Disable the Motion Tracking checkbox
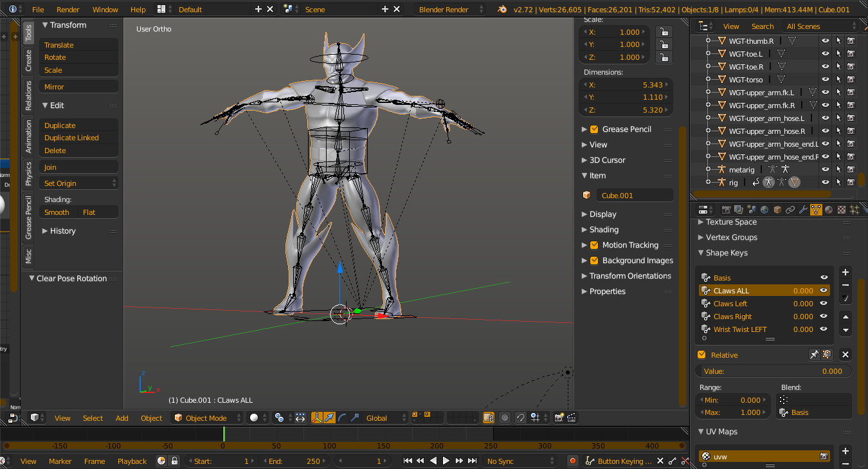This screenshot has width=868, height=469. click(x=594, y=245)
